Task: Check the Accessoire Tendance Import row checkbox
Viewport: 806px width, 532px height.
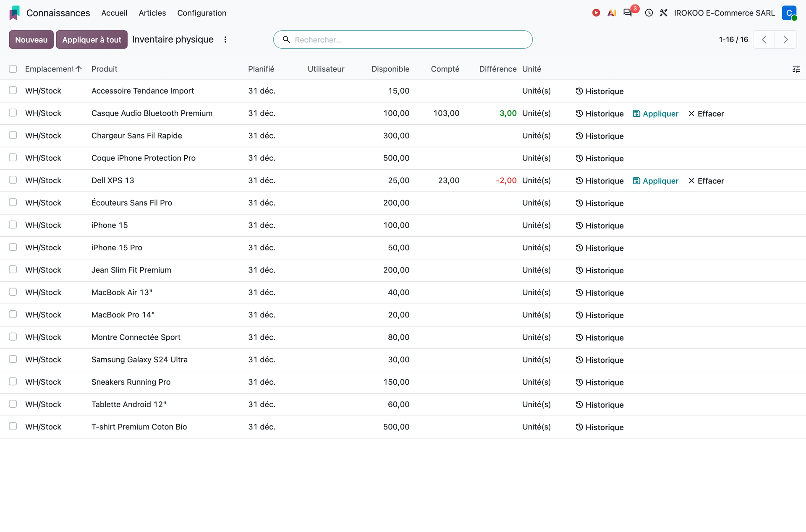Action: (x=13, y=90)
